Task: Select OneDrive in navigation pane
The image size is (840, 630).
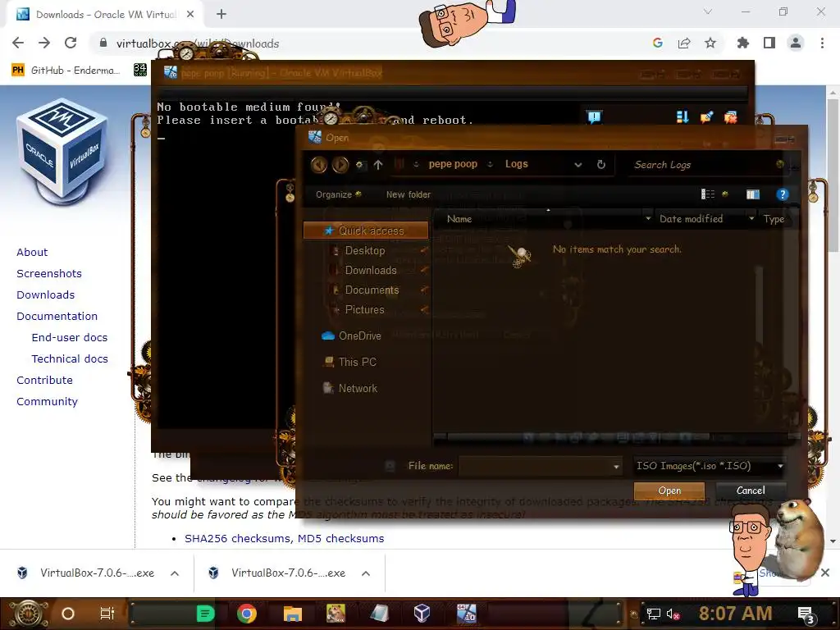Action: pos(351,336)
